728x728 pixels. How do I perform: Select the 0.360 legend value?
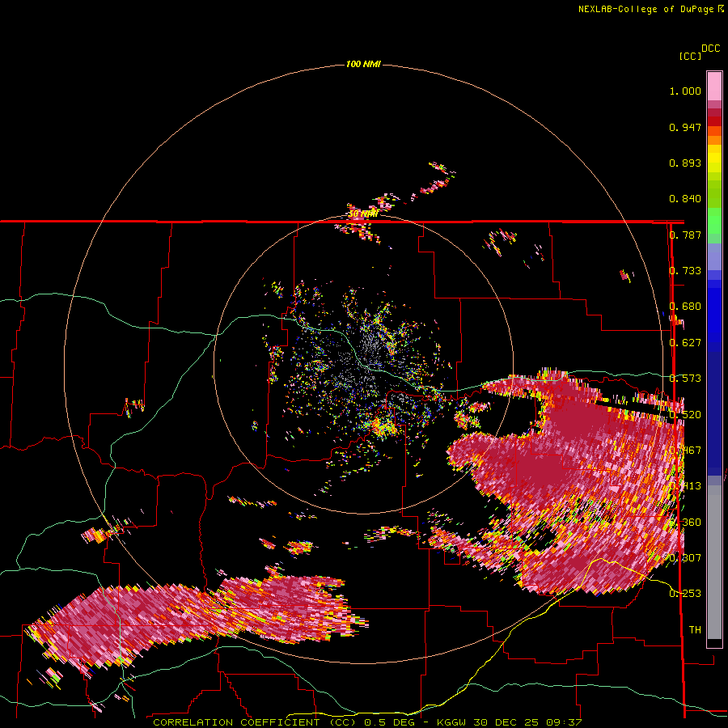tap(685, 523)
